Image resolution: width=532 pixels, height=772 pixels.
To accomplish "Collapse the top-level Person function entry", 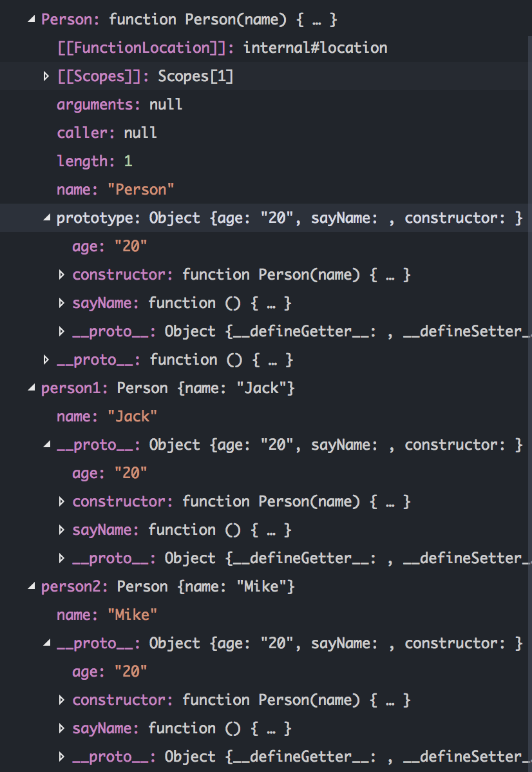I will click(x=32, y=20).
